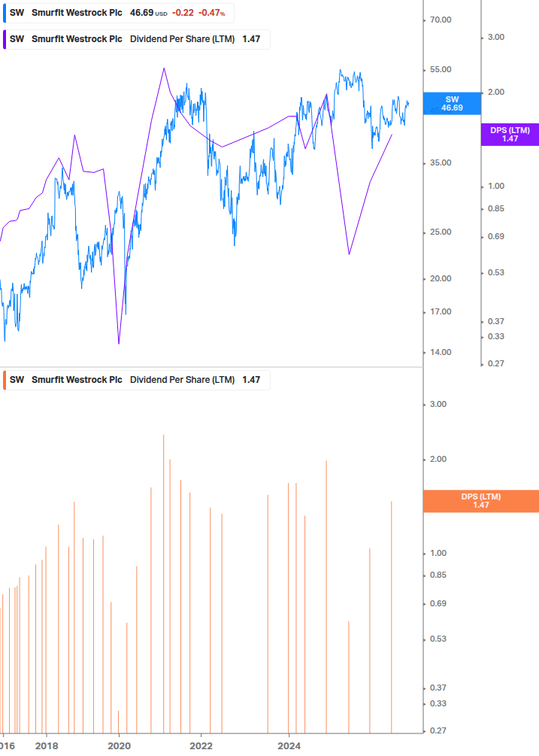
Task: Click the blue color bar of the SW price legend
Action: pyautogui.click(x=5, y=13)
